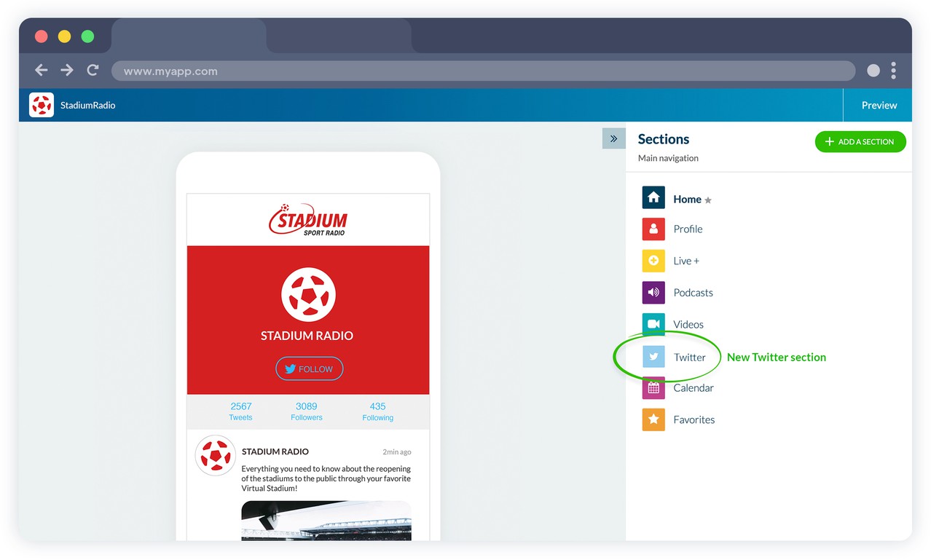The image size is (931, 560).
Task: Select the Favorites section label
Action: pyautogui.click(x=694, y=420)
